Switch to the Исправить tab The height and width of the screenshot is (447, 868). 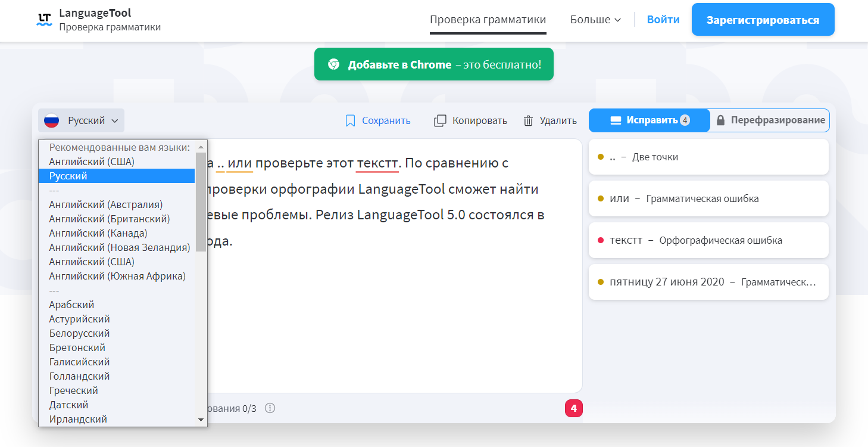(650, 120)
